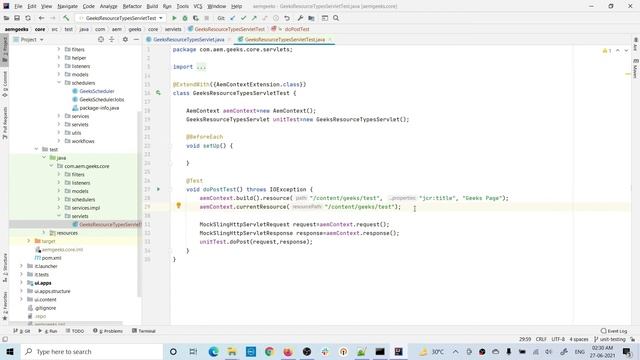Select the GeeksResourceTypesServletTest.java tab
Screen dimensions: 640x360
click(x=285, y=40)
